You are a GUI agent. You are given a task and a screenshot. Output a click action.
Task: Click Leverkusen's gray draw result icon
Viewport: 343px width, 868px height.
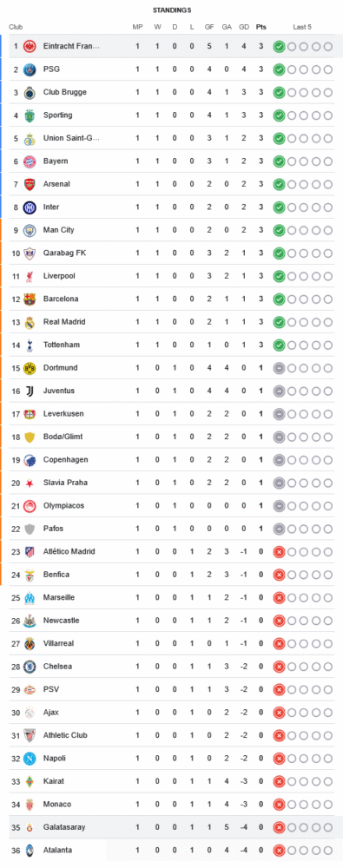279,414
